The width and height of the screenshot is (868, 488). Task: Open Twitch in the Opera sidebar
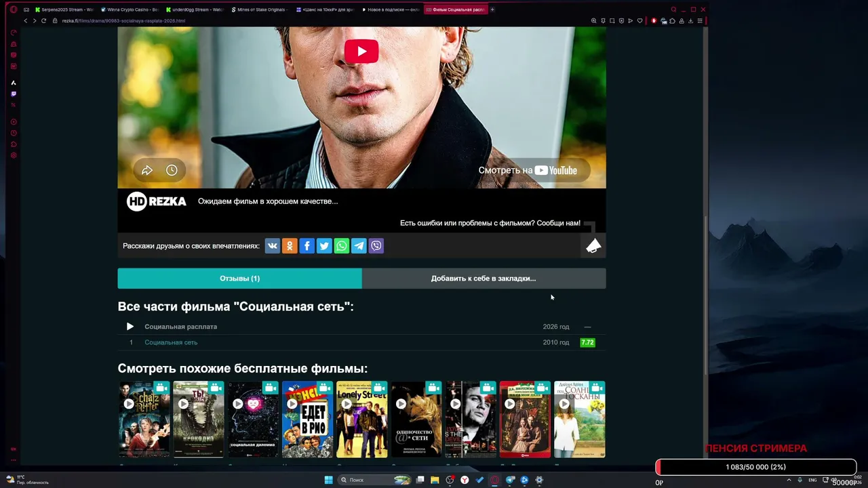(14, 94)
